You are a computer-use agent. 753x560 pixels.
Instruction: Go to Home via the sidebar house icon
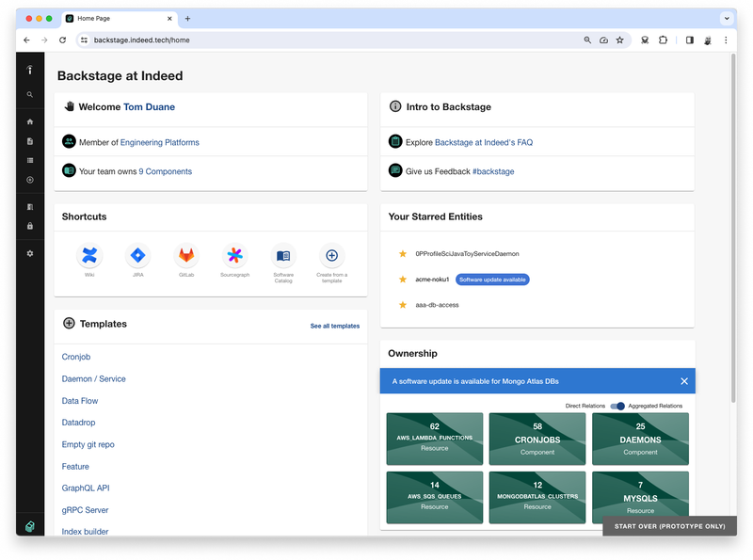tap(30, 121)
